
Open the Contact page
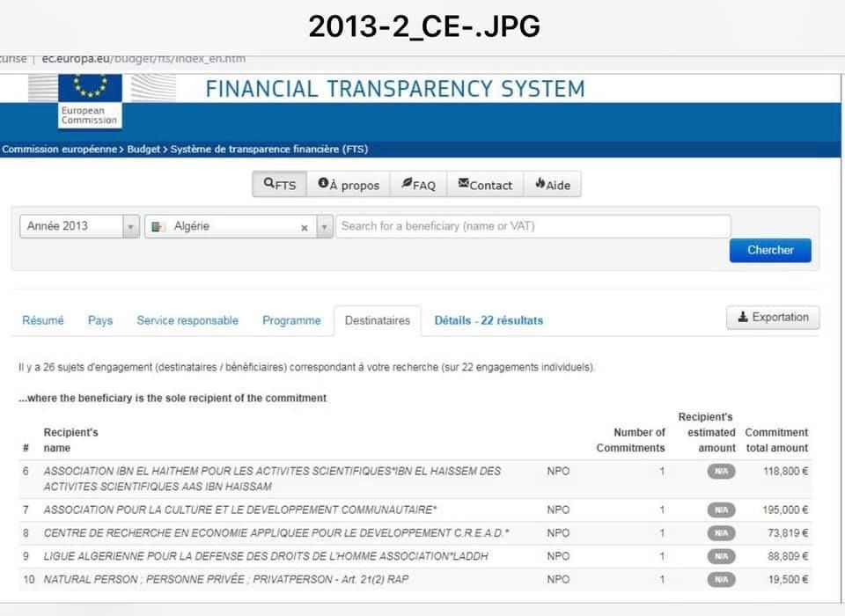click(485, 185)
